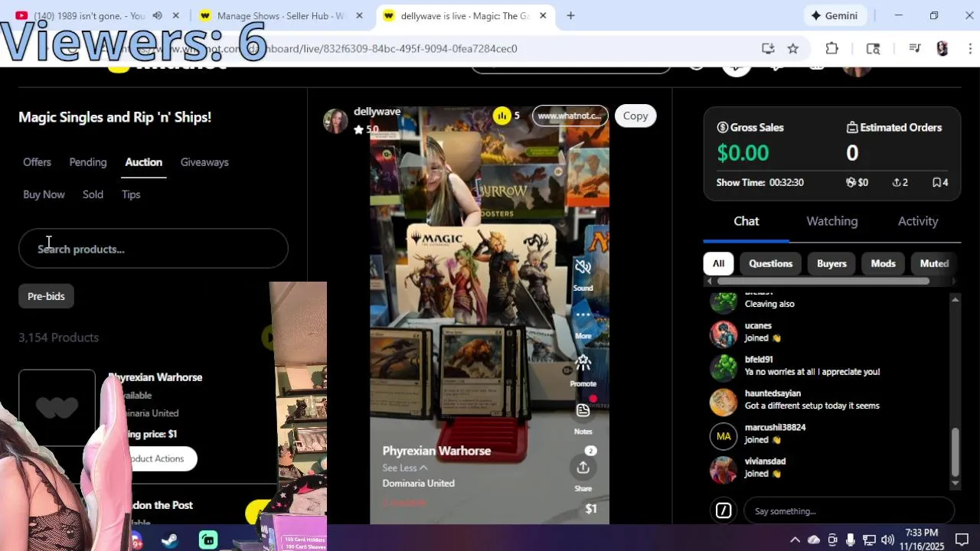Open the Windows notification center

[962, 540]
